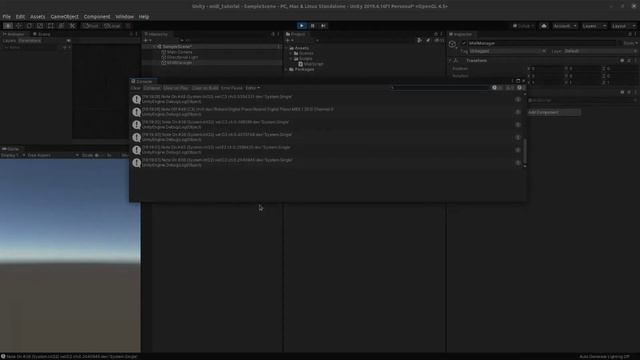640x360 pixels.
Task: Open the Window menu
Action: pos(124,17)
